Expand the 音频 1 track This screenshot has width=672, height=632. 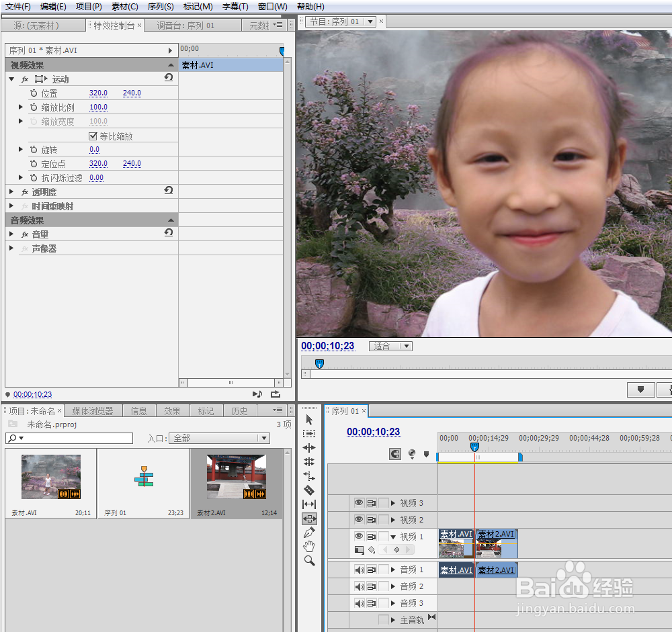(393, 570)
